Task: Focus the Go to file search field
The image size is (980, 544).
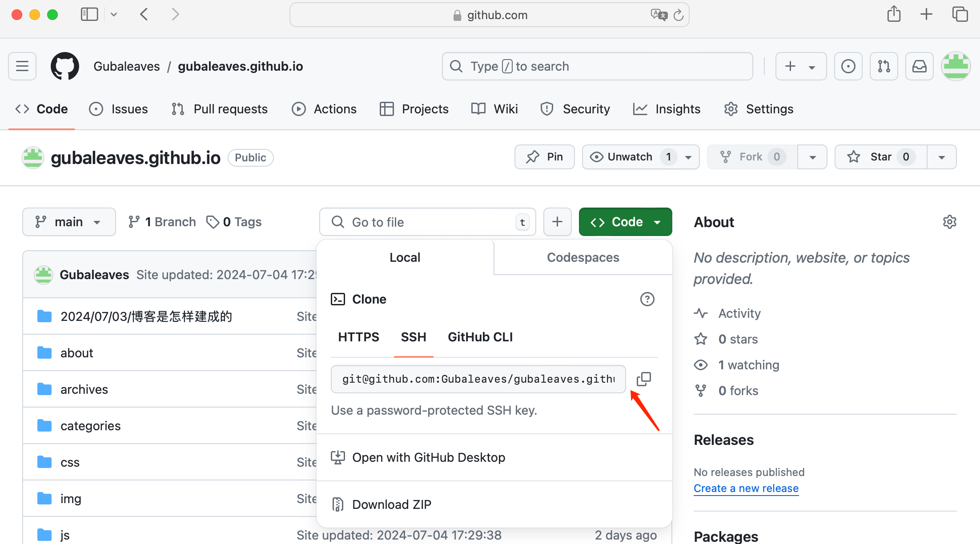Action: (427, 222)
